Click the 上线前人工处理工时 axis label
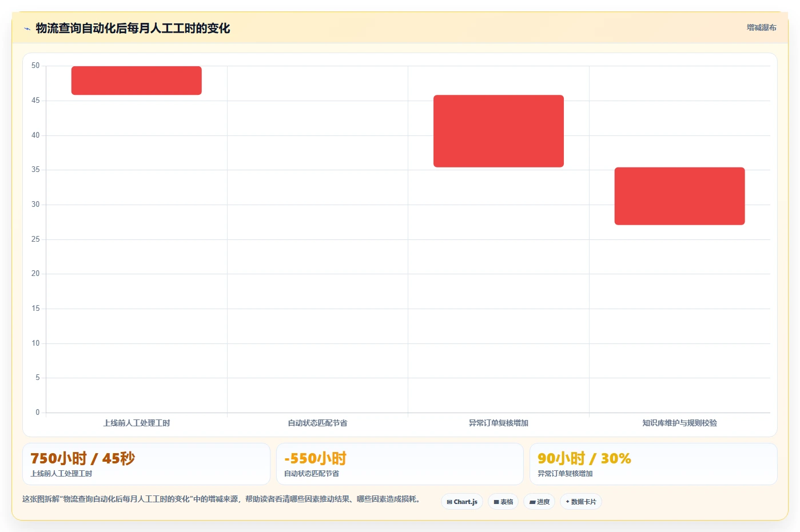 [137, 423]
